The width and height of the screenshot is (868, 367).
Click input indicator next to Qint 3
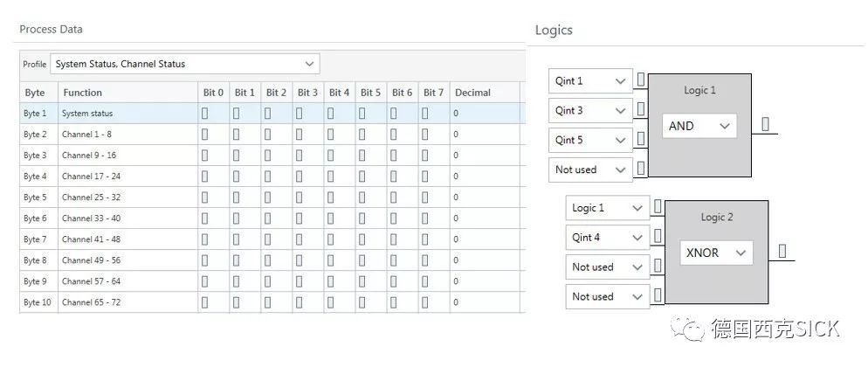pos(641,110)
